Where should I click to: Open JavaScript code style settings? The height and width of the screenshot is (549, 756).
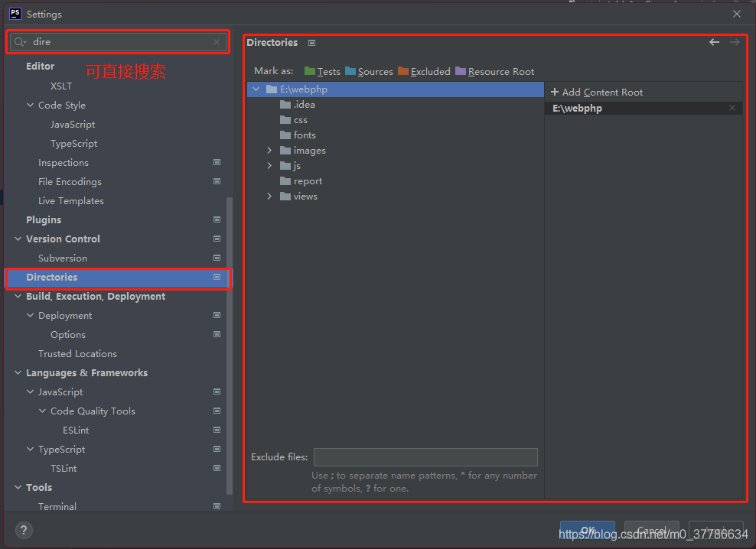(x=73, y=125)
